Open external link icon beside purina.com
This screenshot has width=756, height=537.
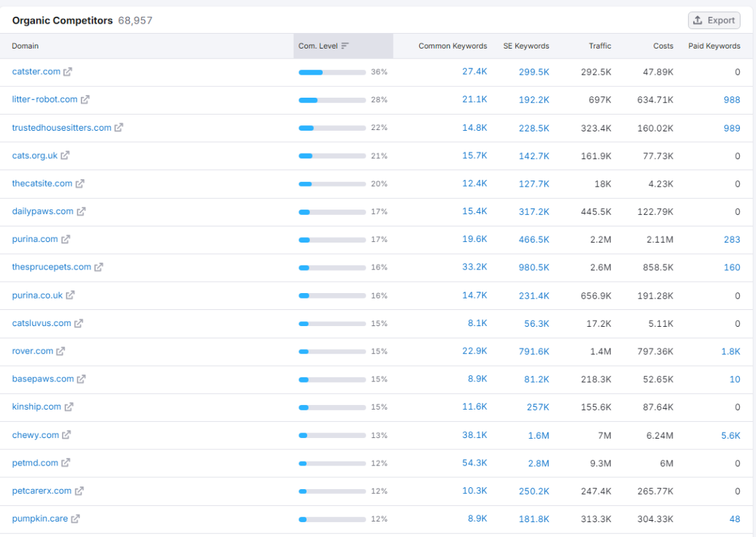pos(65,240)
